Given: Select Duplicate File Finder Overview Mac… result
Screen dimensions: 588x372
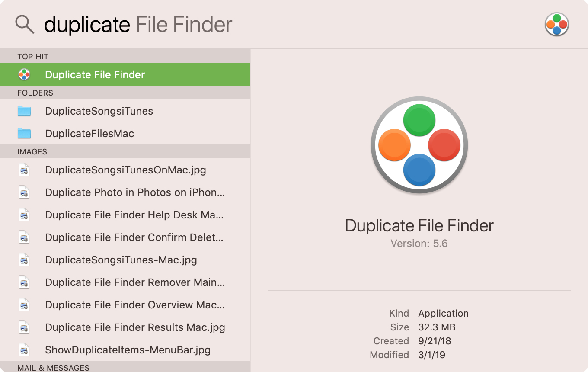Looking at the screenshot, I should pyautogui.click(x=125, y=305).
